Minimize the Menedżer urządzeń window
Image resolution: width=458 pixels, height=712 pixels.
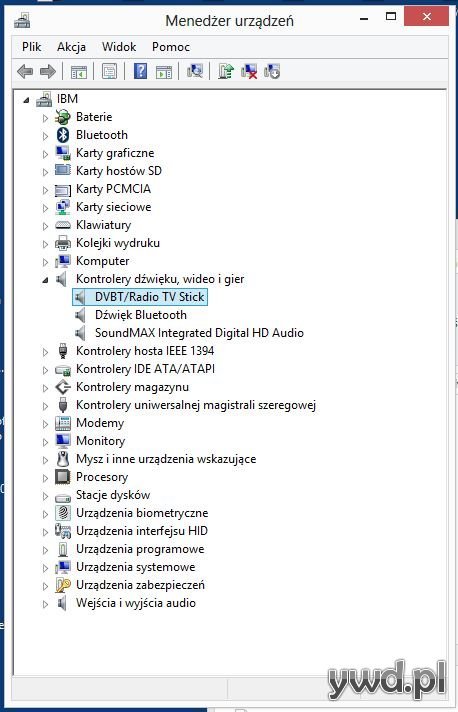pyautogui.click(x=364, y=18)
